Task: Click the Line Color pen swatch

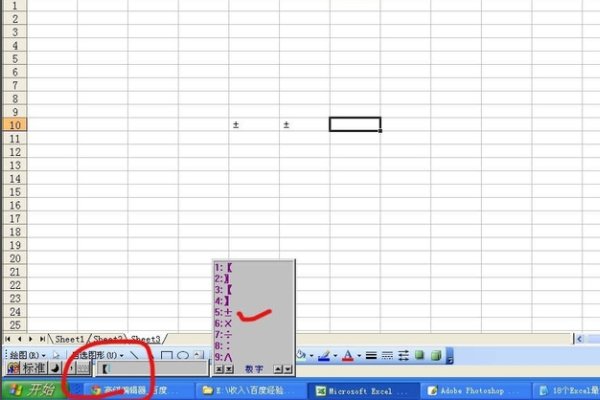Action: [x=324, y=355]
